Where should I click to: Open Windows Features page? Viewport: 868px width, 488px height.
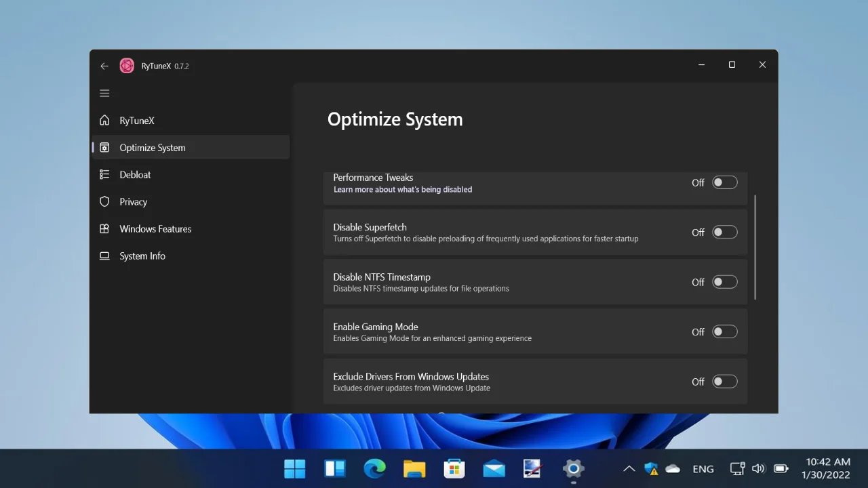191,229
